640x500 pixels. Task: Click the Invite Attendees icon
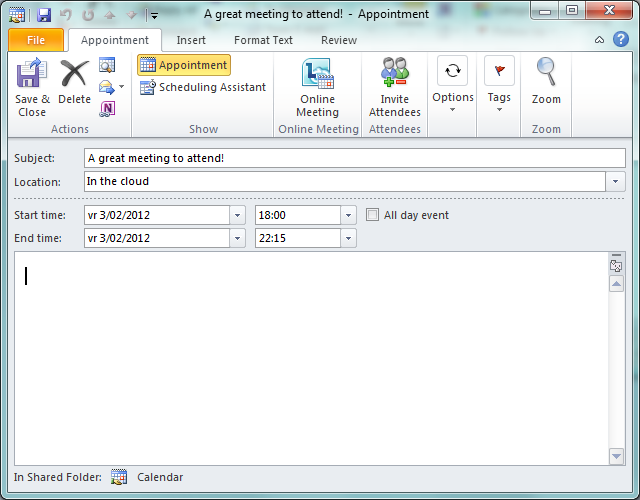[x=394, y=75]
